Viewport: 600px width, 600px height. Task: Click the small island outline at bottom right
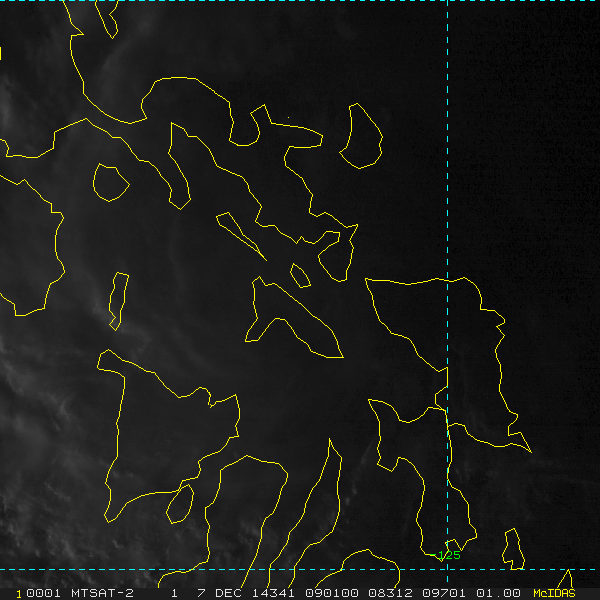pos(514,549)
